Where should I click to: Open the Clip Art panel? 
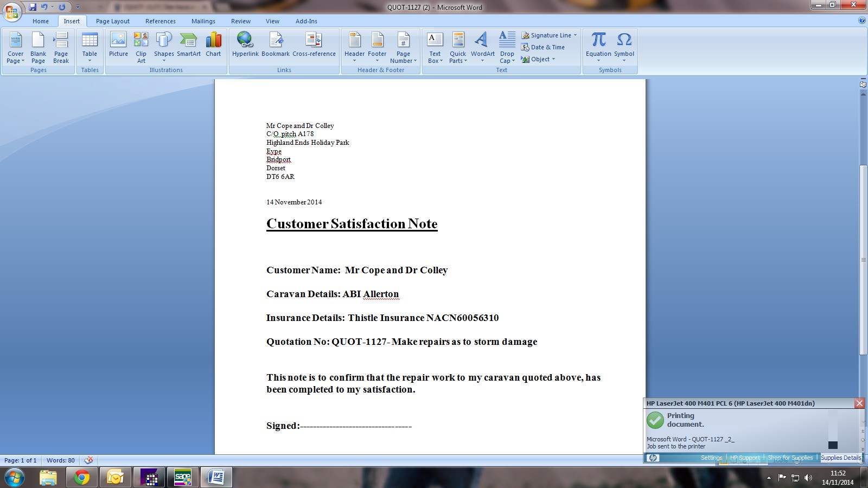[x=141, y=47]
